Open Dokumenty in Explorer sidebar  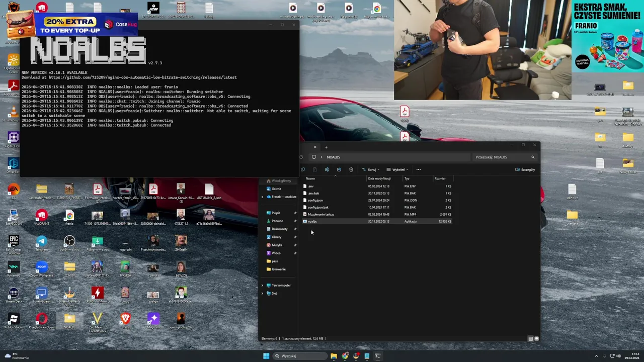coord(277,229)
